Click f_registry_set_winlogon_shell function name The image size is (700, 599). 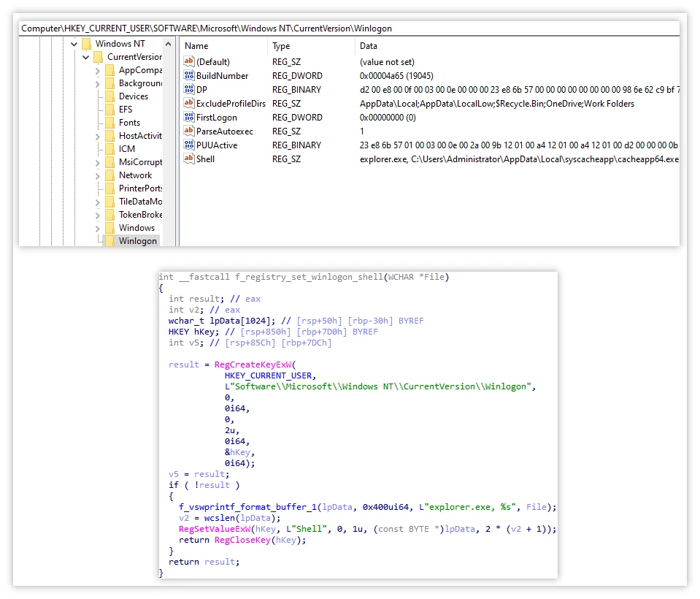[x=309, y=277]
